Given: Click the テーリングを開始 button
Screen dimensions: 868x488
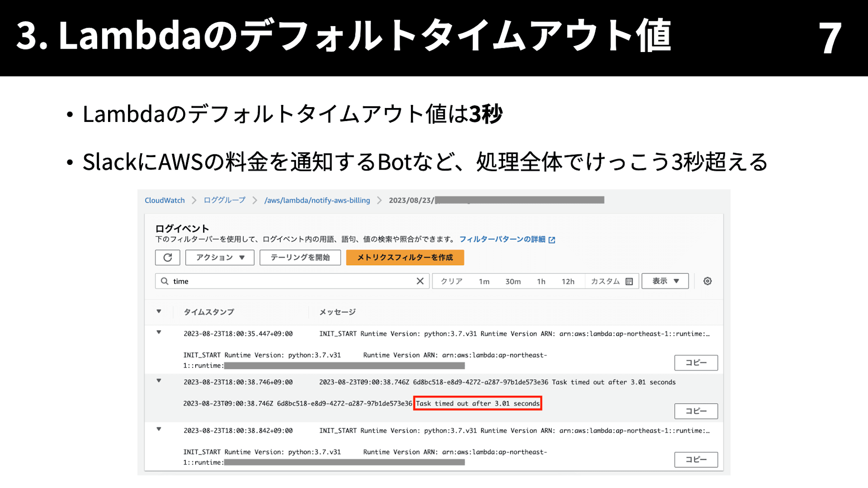Looking at the screenshot, I should pyautogui.click(x=300, y=257).
